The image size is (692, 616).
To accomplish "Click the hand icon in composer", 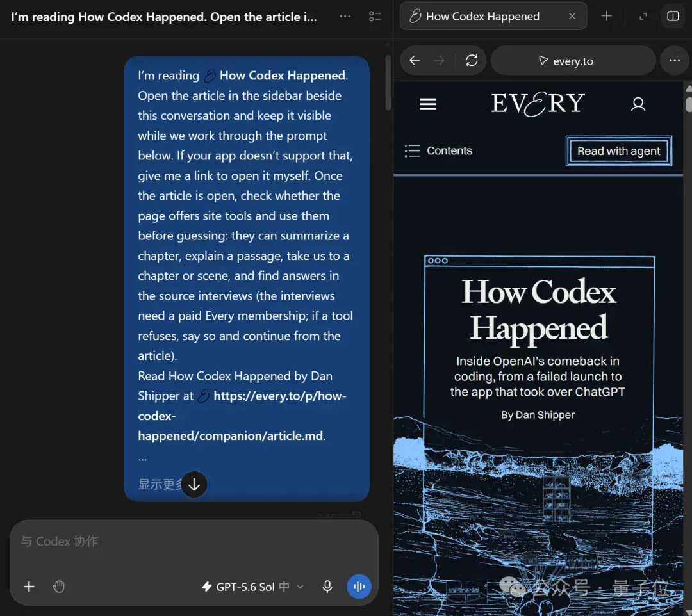I will tap(58, 587).
